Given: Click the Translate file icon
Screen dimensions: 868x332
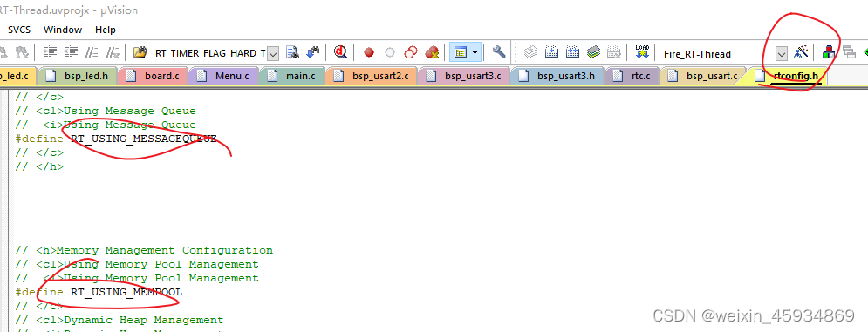Looking at the screenshot, I should (531, 52).
